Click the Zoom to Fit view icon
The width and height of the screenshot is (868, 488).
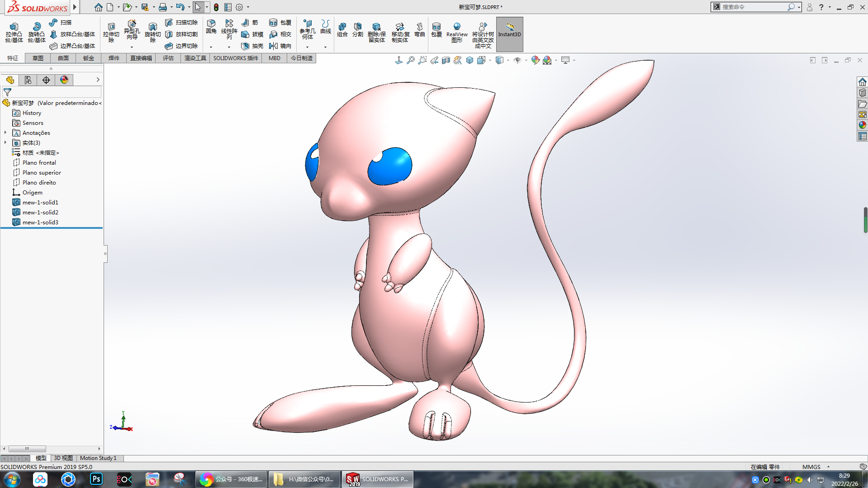[x=411, y=60]
